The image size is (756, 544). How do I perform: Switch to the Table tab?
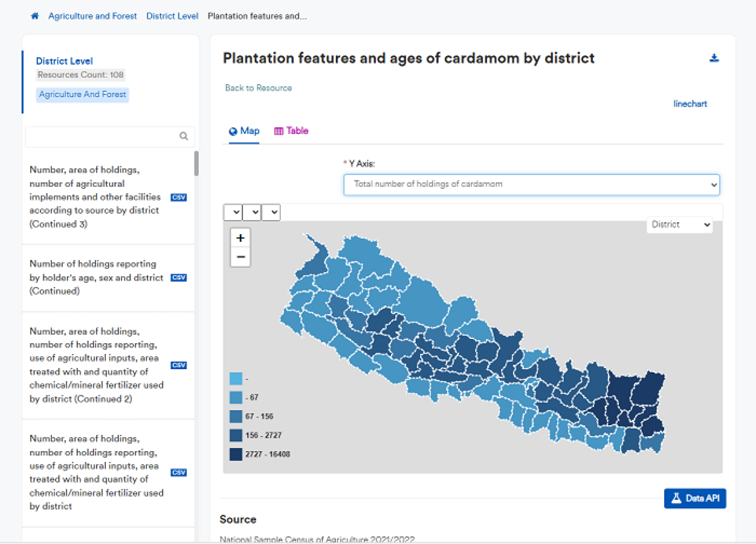pos(291,131)
